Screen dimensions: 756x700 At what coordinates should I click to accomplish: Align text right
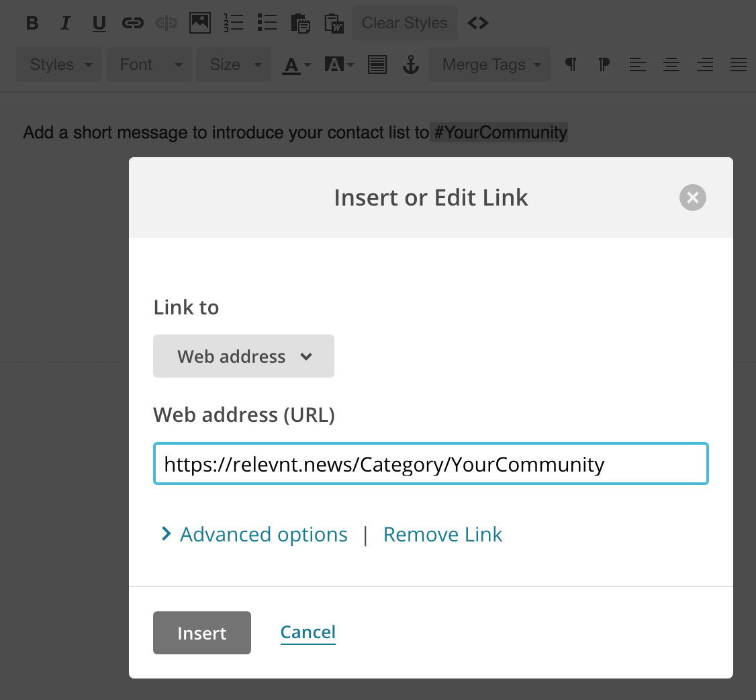coord(705,64)
